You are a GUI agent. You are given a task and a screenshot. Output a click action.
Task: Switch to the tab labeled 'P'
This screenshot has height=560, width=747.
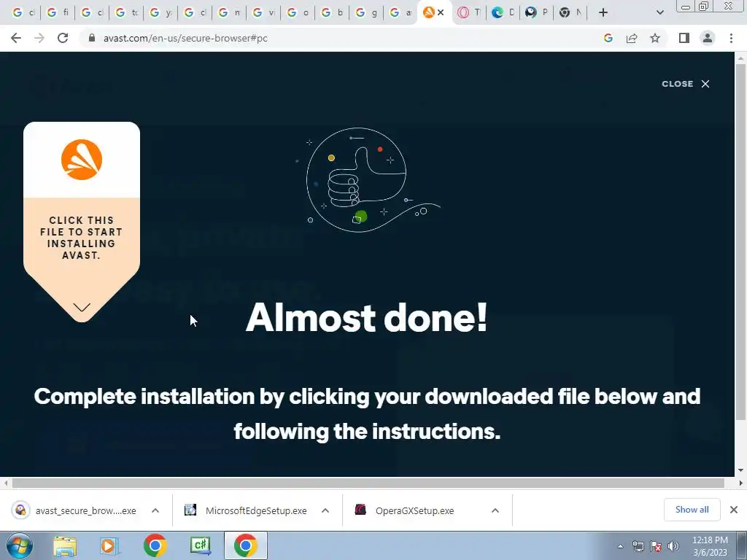click(536, 12)
